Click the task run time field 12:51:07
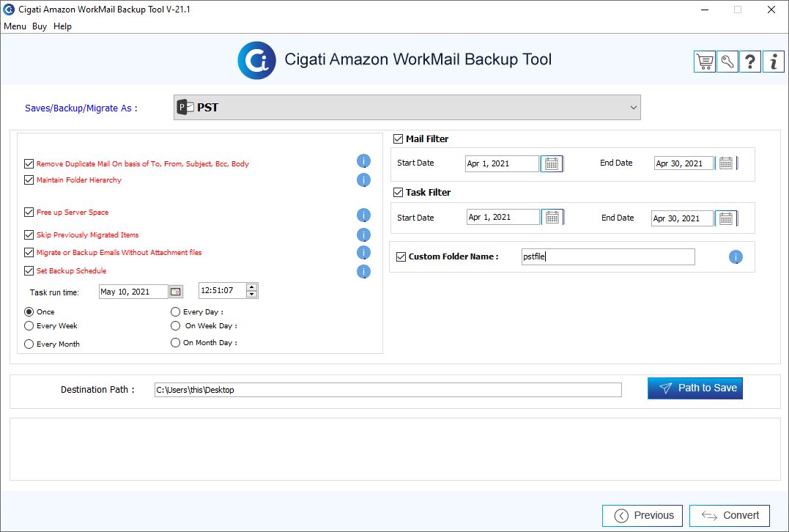This screenshot has height=532, width=789. click(223, 290)
